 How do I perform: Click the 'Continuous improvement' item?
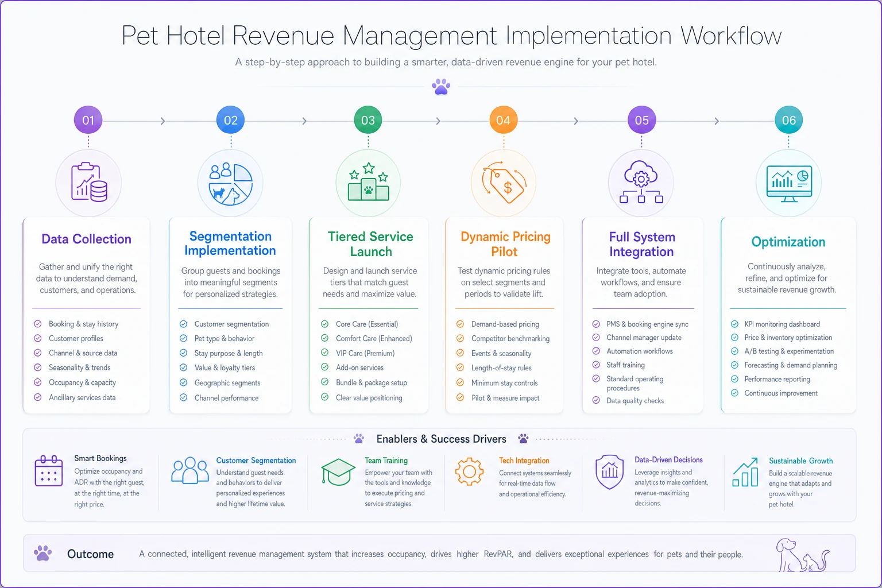(x=781, y=393)
